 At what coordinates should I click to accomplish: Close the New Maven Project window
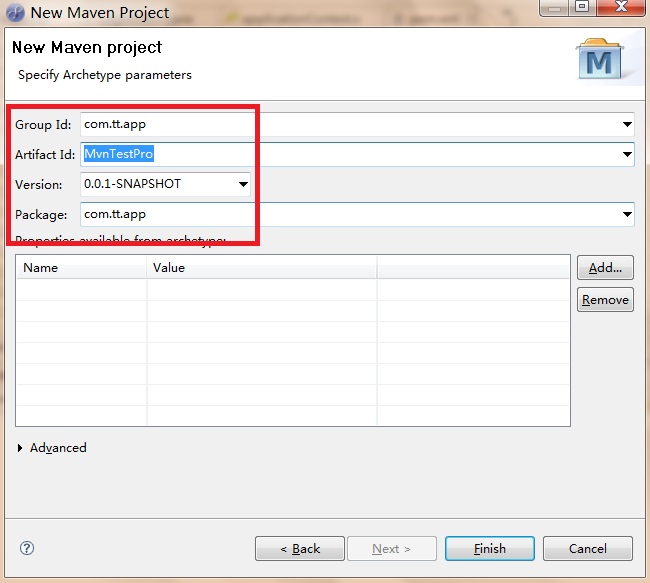pos(621,6)
